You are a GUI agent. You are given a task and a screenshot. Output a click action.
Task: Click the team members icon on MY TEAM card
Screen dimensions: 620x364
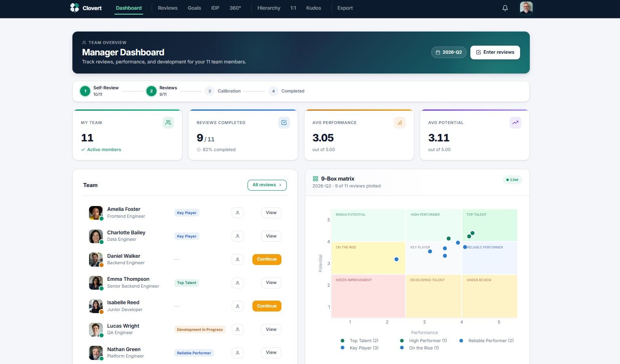(168, 122)
